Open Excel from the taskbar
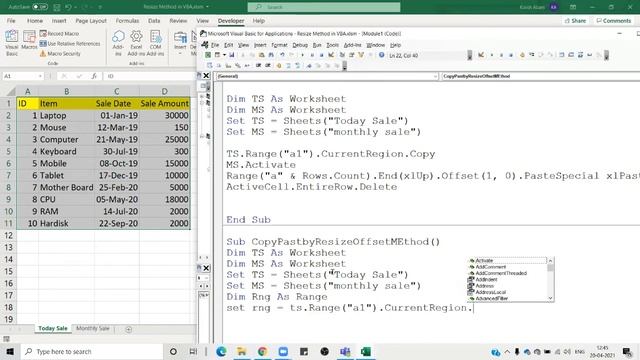Image resolution: width=640 pixels, height=360 pixels. pyautogui.click(x=366, y=351)
